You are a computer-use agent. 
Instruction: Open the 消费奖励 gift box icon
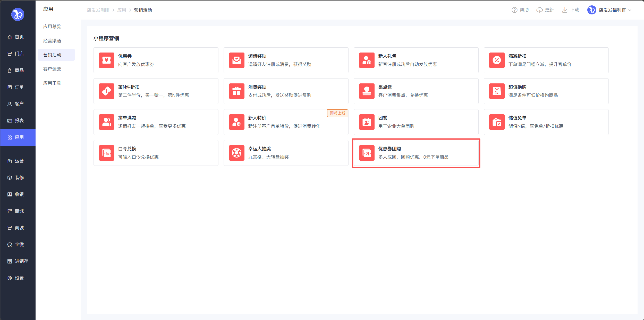[236, 91]
